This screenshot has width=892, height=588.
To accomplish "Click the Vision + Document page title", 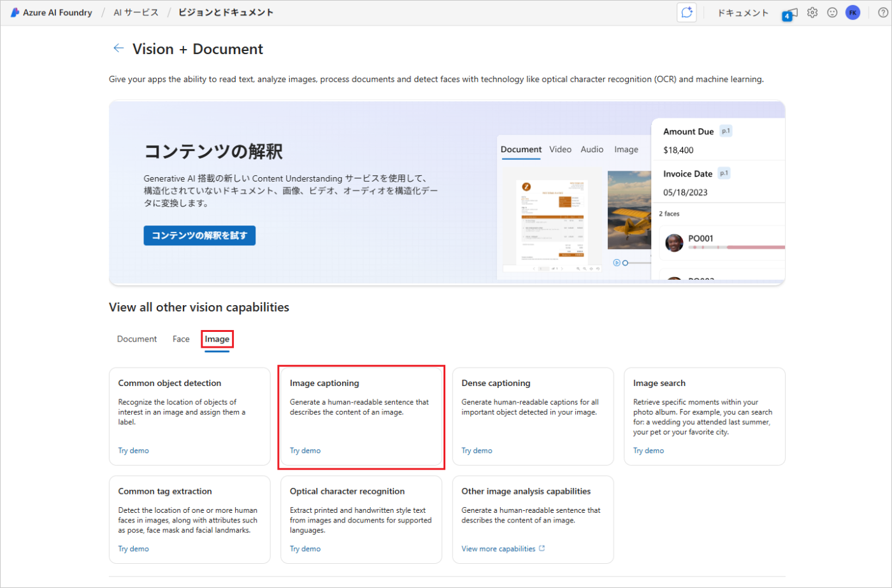I will click(198, 49).
